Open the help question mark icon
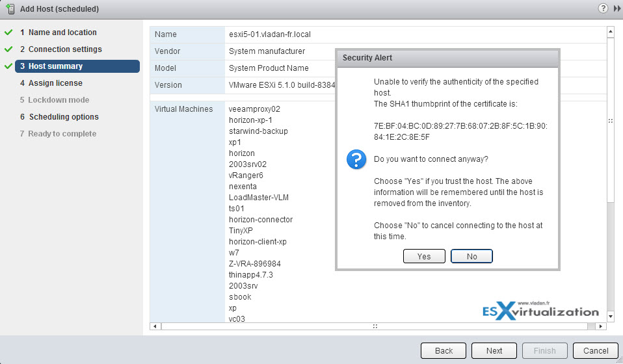The height and width of the screenshot is (364, 623). [x=603, y=8]
